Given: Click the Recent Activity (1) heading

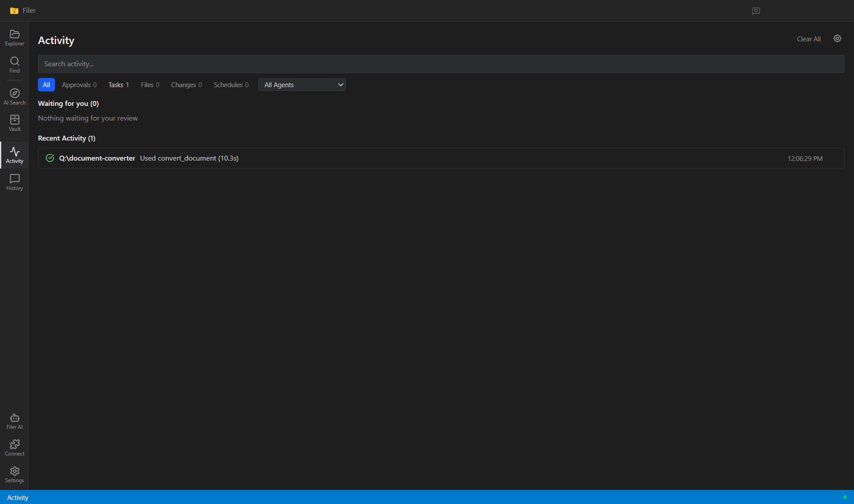Looking at the screenshot, I should [x=67, y=138].
